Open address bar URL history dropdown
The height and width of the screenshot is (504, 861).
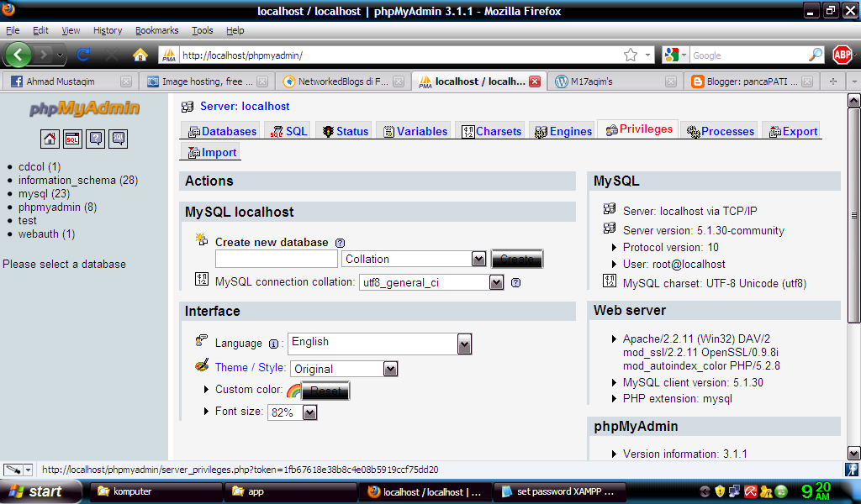tap(648, 55)
